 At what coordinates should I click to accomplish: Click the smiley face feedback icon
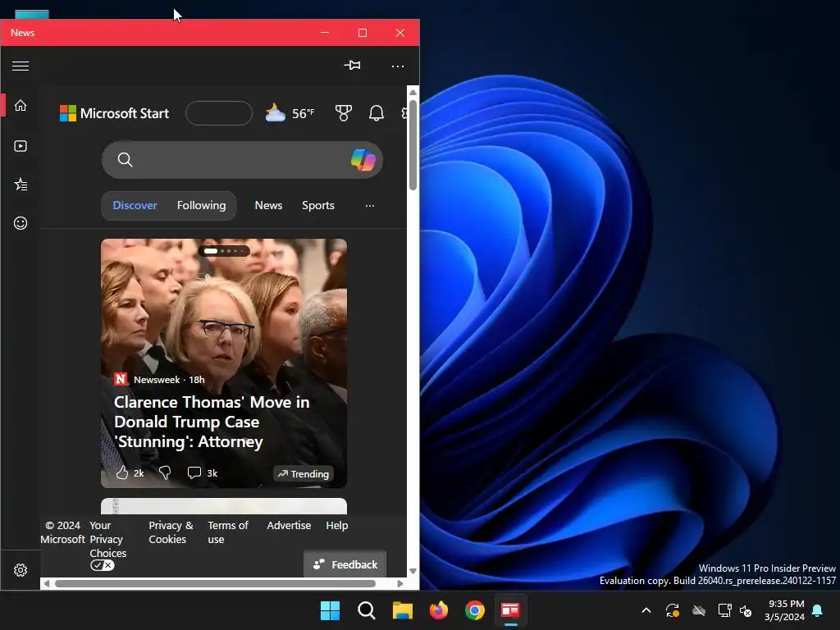21,223
